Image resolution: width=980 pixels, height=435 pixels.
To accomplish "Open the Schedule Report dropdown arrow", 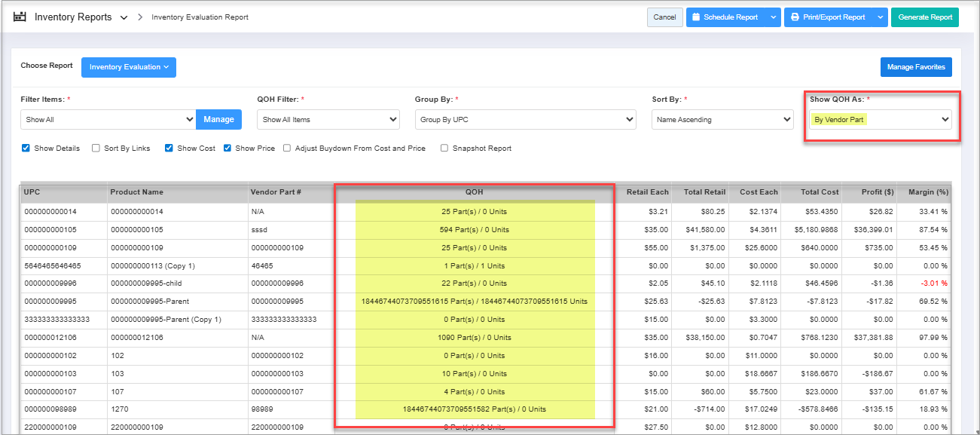I will click(x=774, y=17).
